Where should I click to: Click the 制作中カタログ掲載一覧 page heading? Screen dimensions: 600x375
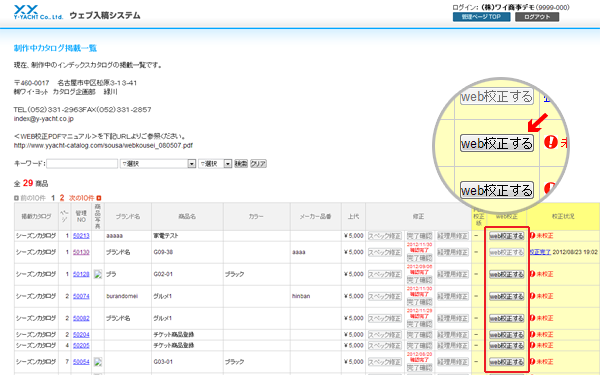[55, 48]
